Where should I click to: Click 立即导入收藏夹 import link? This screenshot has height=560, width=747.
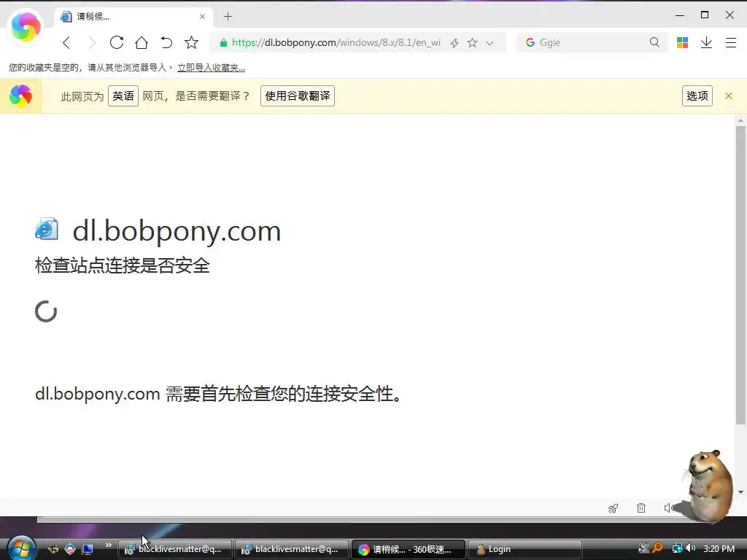(211, 68)
